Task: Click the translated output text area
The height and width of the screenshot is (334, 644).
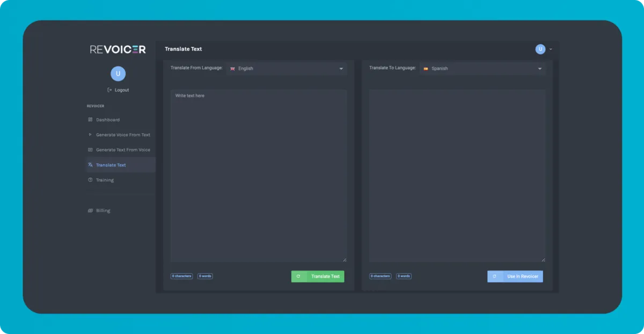Action: 457,176
